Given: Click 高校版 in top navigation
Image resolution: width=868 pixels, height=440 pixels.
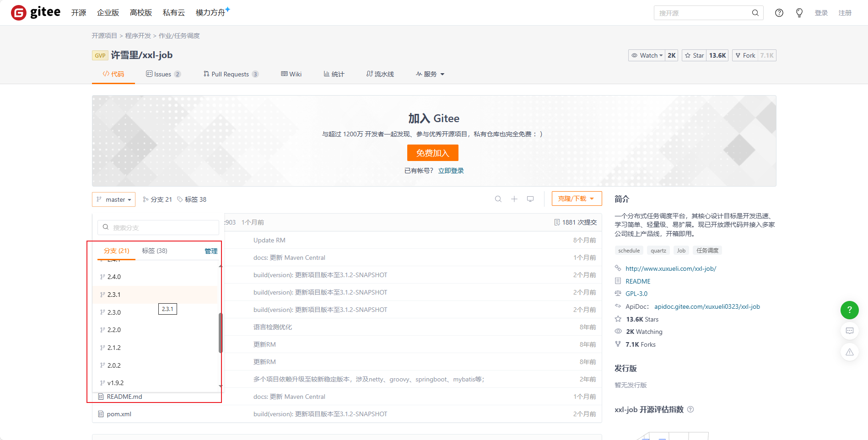Looking at the screenshot, I should pyautogui.click(x=141, y=13).
